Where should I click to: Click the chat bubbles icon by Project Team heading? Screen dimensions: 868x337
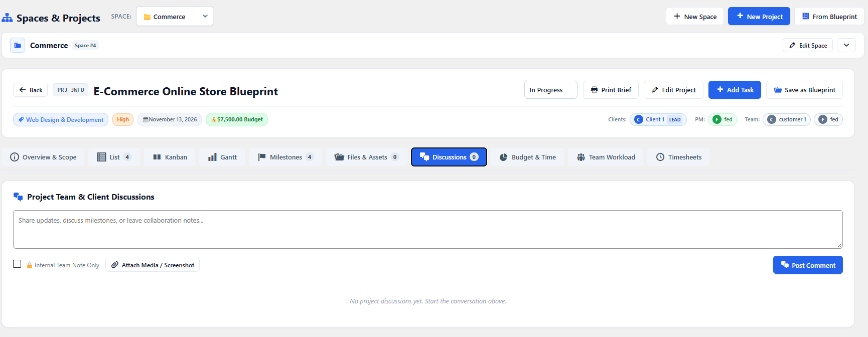point(18,197)
